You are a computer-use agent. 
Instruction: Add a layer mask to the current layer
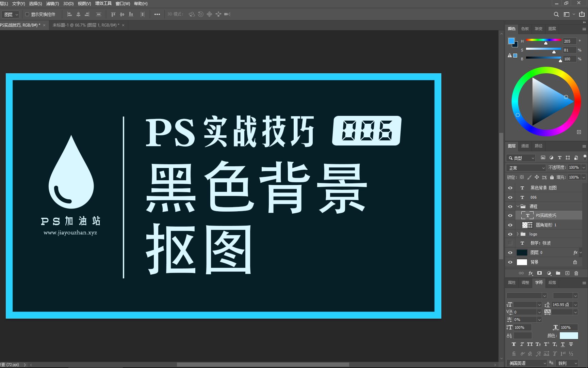[539, 273]
